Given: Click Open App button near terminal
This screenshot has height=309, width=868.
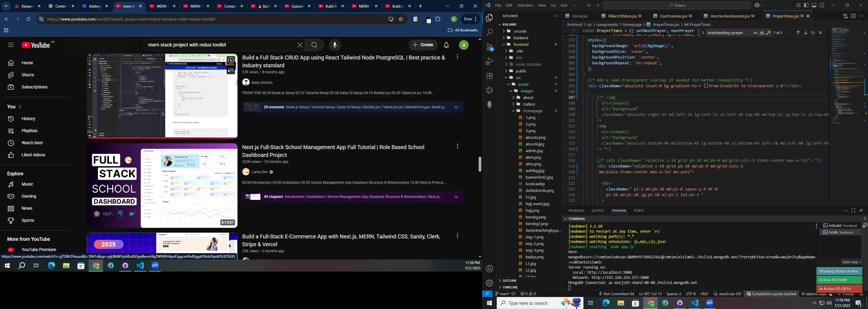Looking at the screenshot, I should (x=851, y=262).
